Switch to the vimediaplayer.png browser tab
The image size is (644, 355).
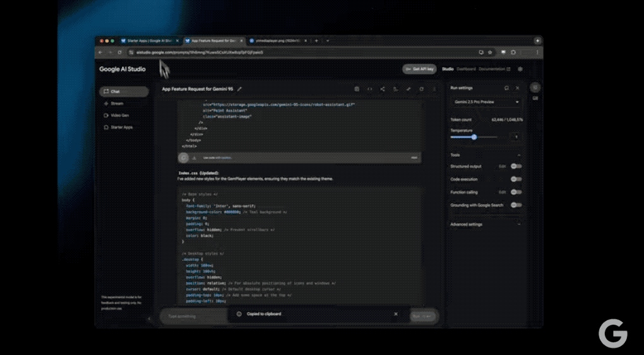click(x=278, y=40)
